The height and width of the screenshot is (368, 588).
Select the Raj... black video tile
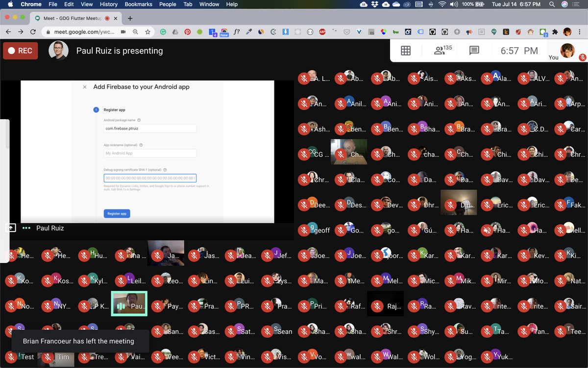(385, 304)
